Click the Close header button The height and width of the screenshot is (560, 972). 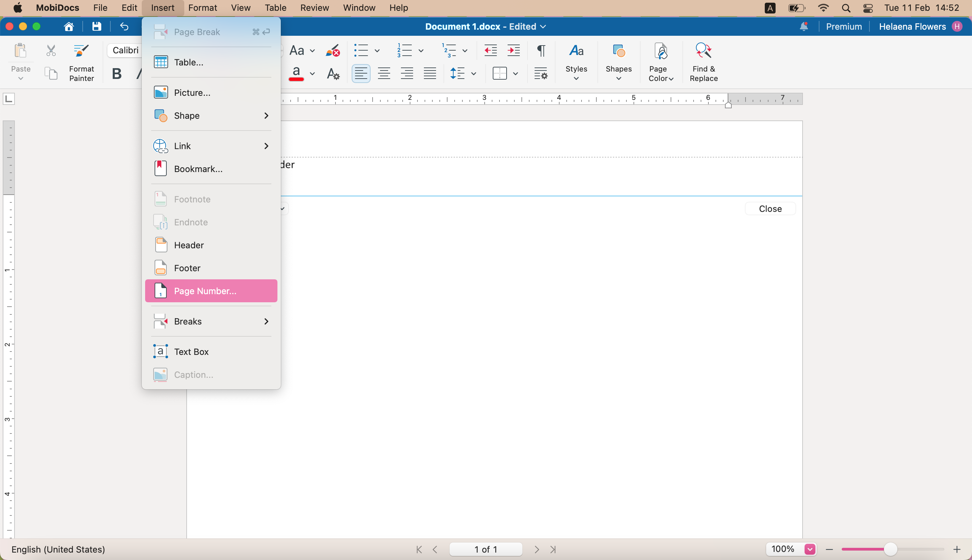(x=770, y=208)
